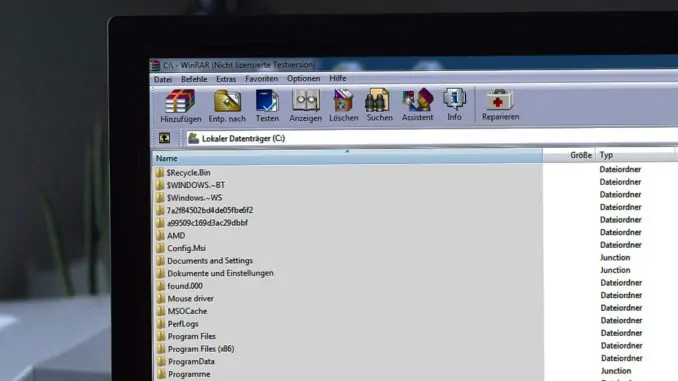Click the Suchen binoculars icon
Viewport: 678px width, 381px height.
[377, 100]
